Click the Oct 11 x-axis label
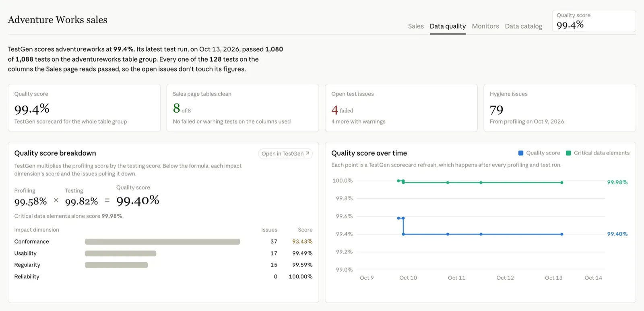The image size is (644, 311). [x=456, y=278]
